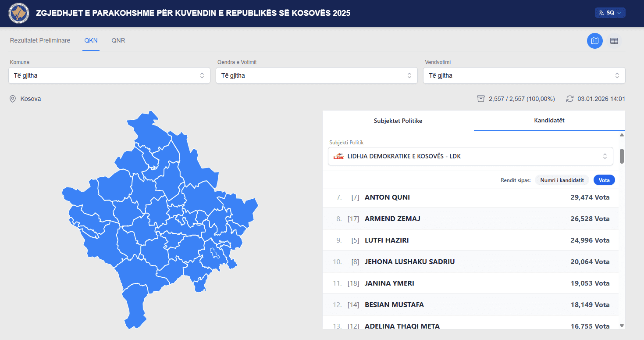Click the ballot box counted icon
The width and height of the screenshot is (644, 340).
pos(481,99)
